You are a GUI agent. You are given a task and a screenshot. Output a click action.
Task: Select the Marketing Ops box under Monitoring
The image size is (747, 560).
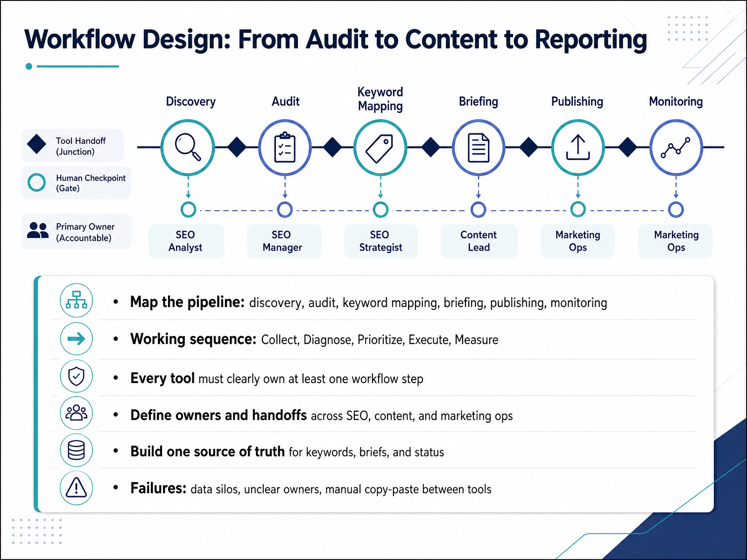tap(676, 241)
